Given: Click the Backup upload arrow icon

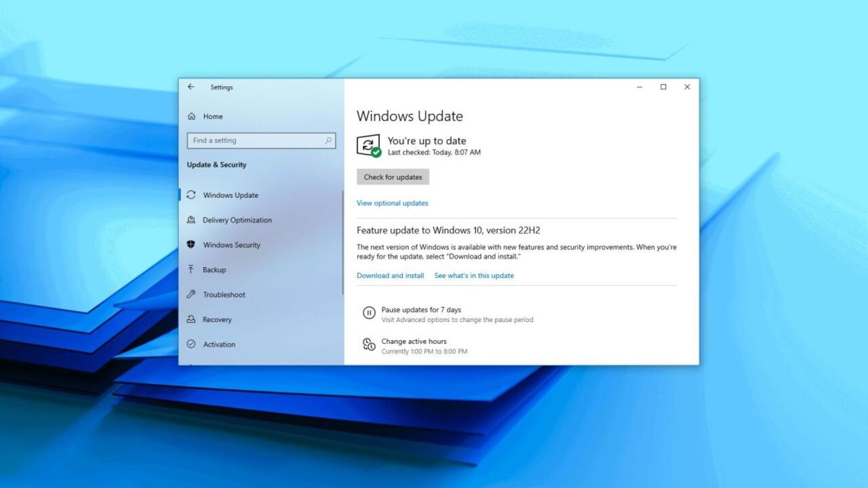Looking at the screenshot, I should (x=191, y=270).
